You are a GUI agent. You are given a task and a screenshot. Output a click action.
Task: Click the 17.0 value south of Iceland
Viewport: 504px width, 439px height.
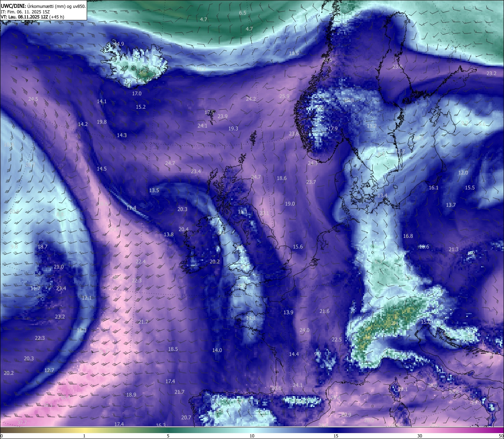pos(137,94)
